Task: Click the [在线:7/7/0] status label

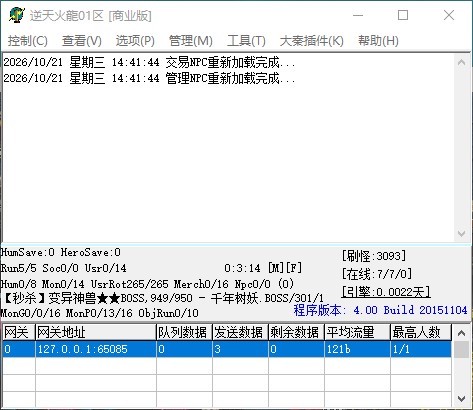Action: pyautogui.click(x=377, y=274)
